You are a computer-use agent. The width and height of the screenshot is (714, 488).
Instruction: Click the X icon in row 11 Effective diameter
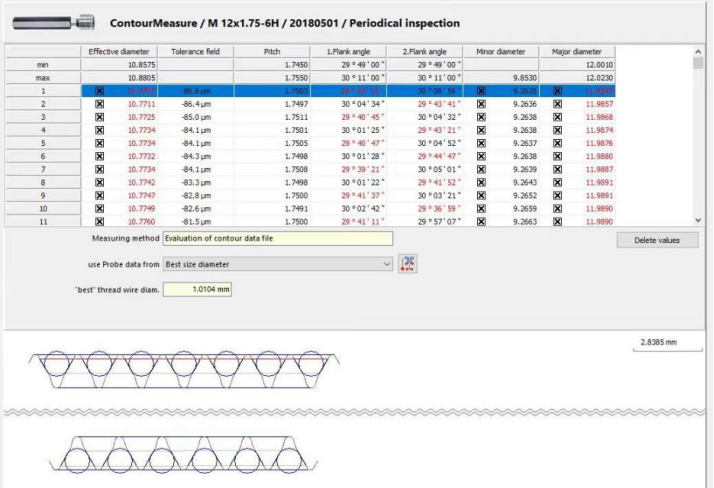[98, 220]
